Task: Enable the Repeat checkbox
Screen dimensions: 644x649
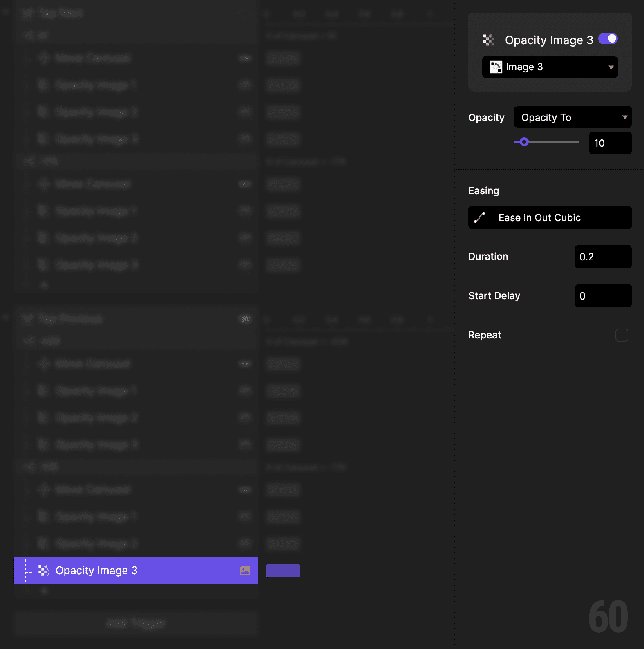Action: (x=622, y=335)
